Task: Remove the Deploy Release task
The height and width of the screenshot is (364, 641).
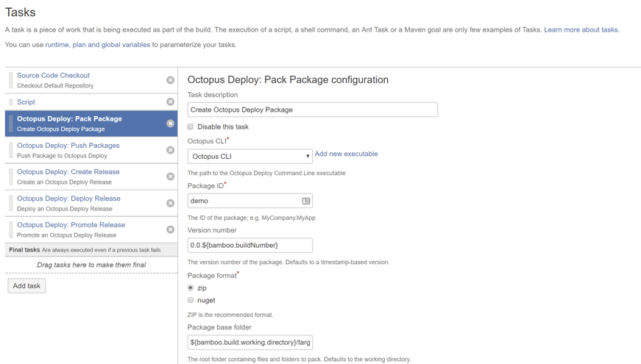Action: click(170, 203)
